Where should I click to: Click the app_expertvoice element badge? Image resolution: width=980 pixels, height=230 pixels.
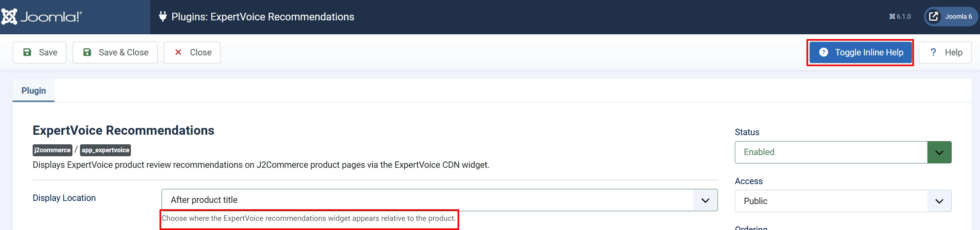coord(105,150)
